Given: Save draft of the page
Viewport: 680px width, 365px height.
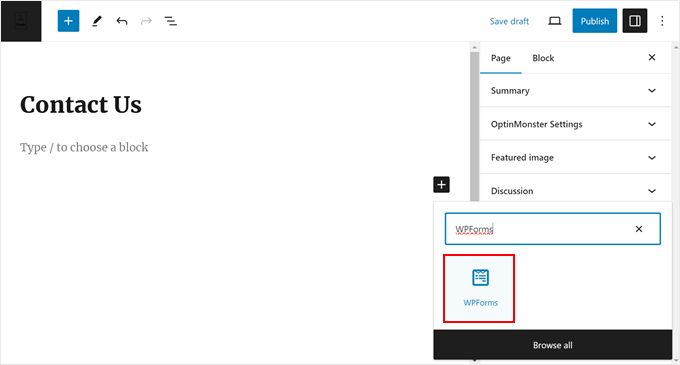Looking at the screenshot, I should click(509, 21).
